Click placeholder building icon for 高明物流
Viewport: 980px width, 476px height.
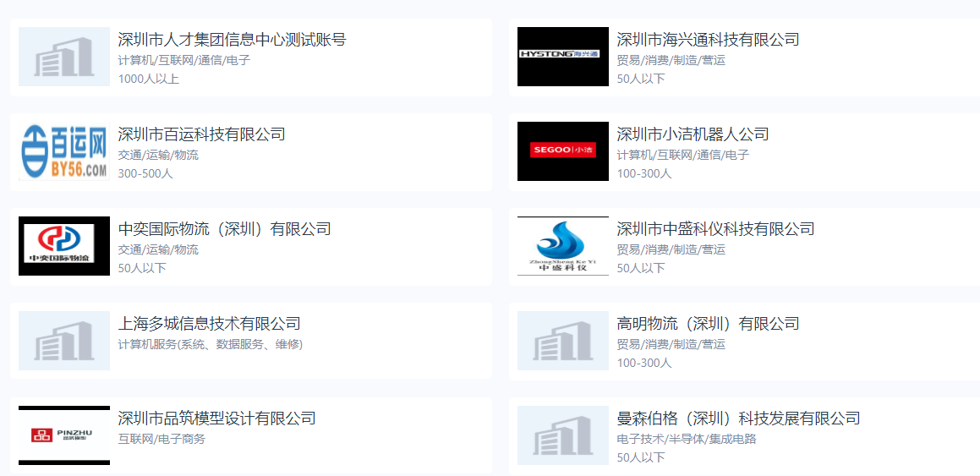point(563,341)
